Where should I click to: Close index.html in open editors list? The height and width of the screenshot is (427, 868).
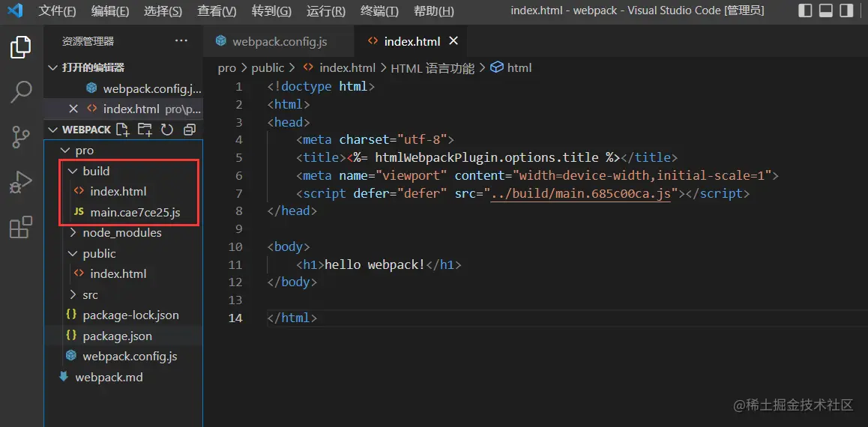[73, 109]
